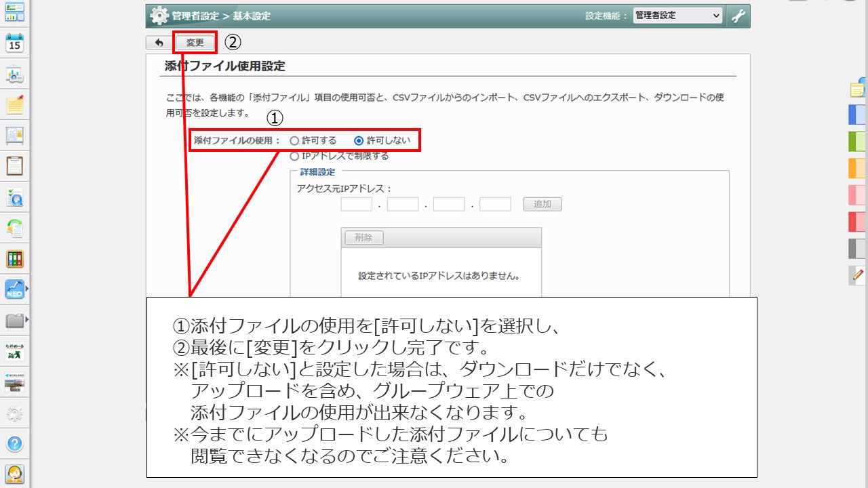Viewport: 868px width, 488px height.
Task: Open the operator headset support icon
Action: coord(15,474)
